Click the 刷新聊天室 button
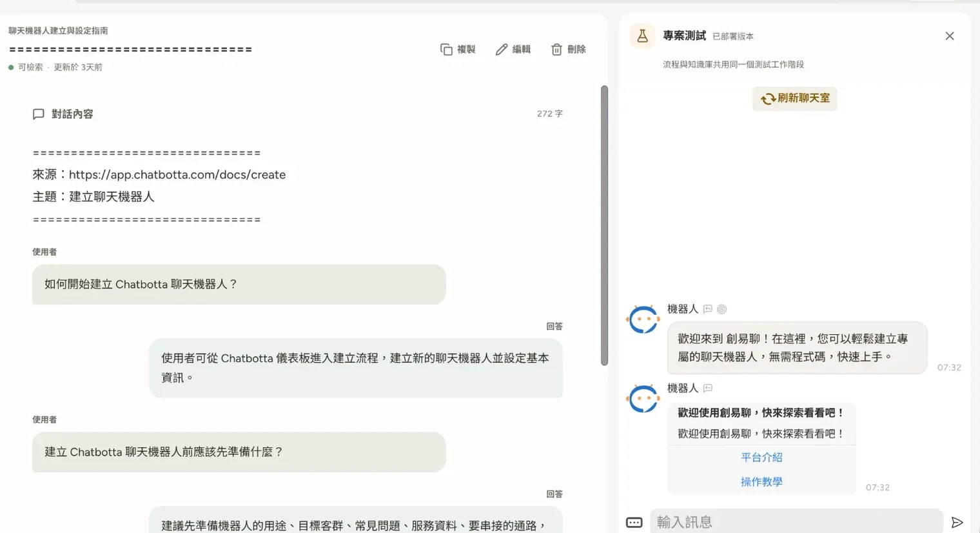The width and height of the screenshot is (980, 533). (794, 99)
